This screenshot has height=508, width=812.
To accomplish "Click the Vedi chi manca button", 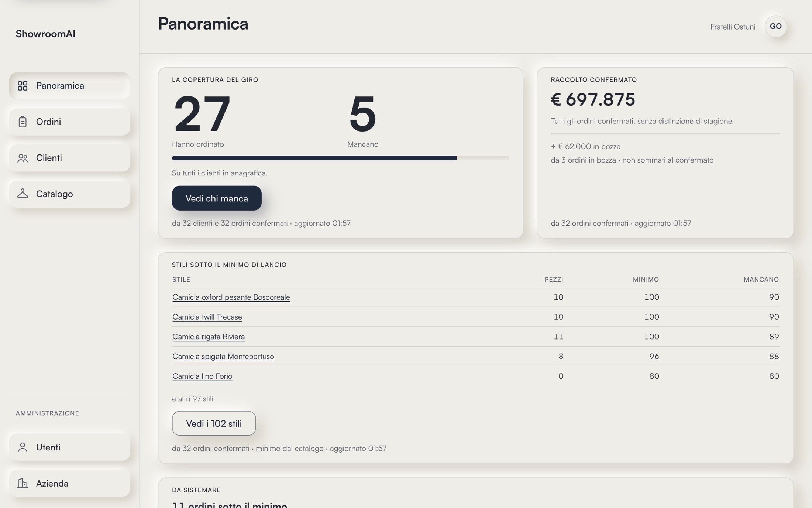I will pos(217,198).
